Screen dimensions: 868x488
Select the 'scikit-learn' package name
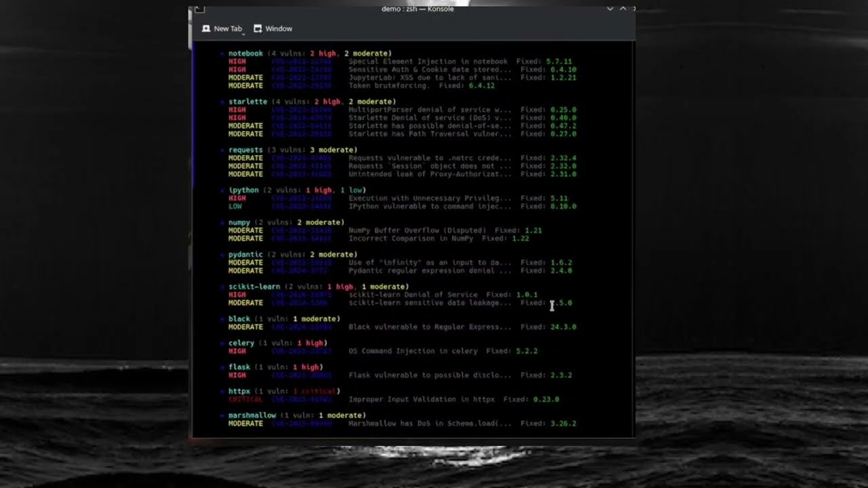254,287
